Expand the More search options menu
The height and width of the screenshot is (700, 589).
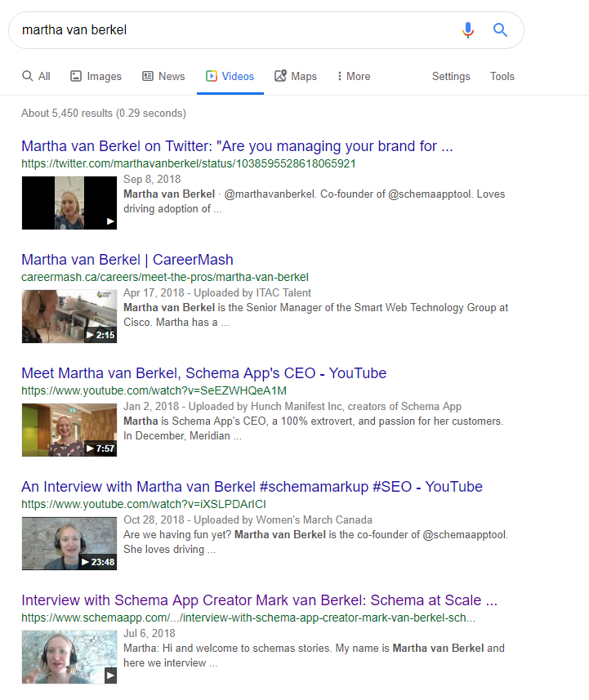coord(353,76)
